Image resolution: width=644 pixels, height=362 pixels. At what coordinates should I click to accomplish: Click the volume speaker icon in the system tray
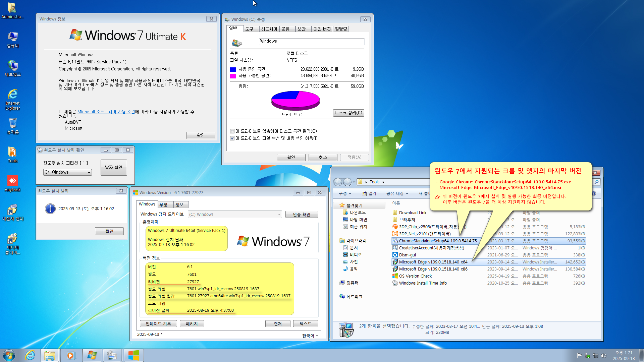tap(604, 356)
